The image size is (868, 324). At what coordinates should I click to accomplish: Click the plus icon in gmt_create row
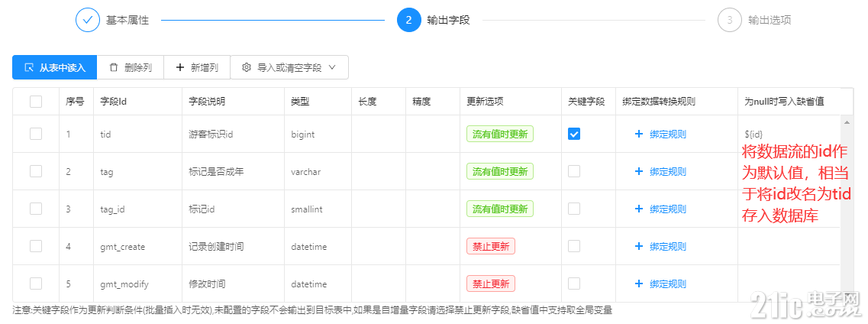tap(639, 246)
